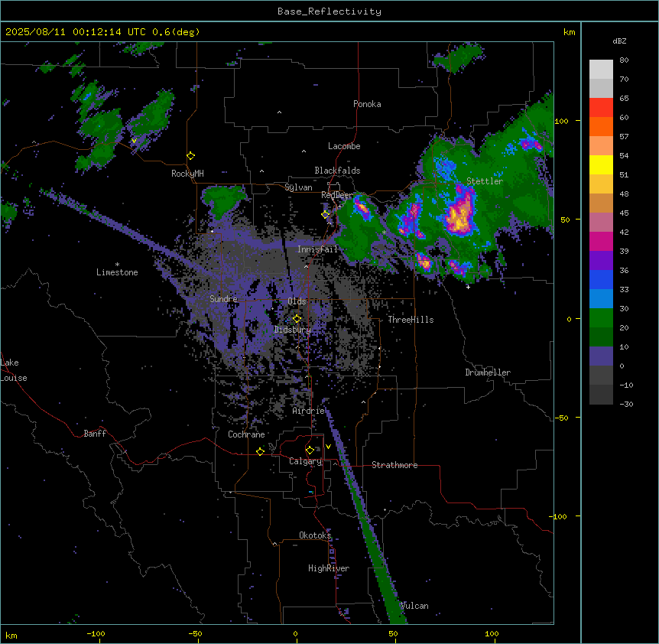Viewport: 659px width, 644px height.
Task: Click the Vulcan city label
Action: point(414,606)
